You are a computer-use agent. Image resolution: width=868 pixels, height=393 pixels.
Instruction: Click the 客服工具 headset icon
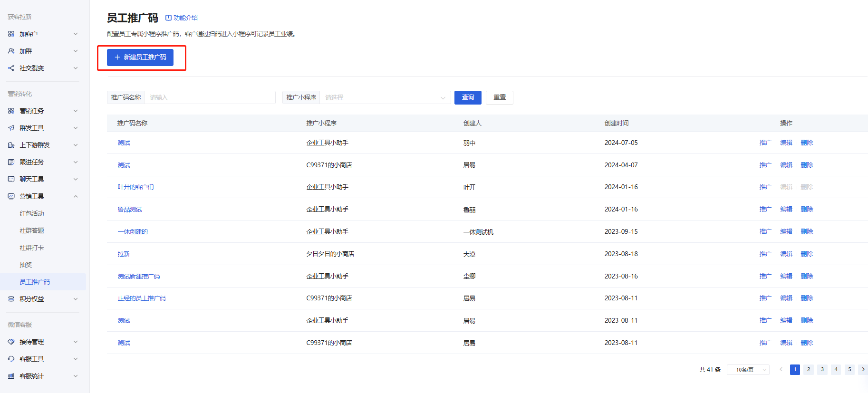11,359
